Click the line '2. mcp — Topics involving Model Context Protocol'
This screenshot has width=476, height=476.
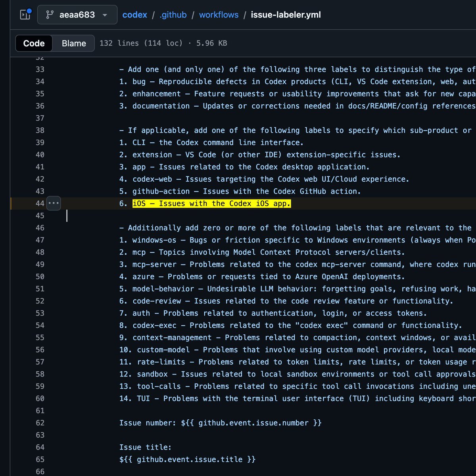(x=262, y=252)
